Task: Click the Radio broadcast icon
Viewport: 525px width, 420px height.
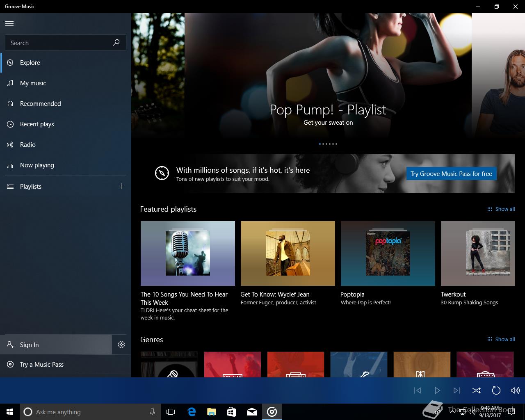Action: click(x=10, y=145)
